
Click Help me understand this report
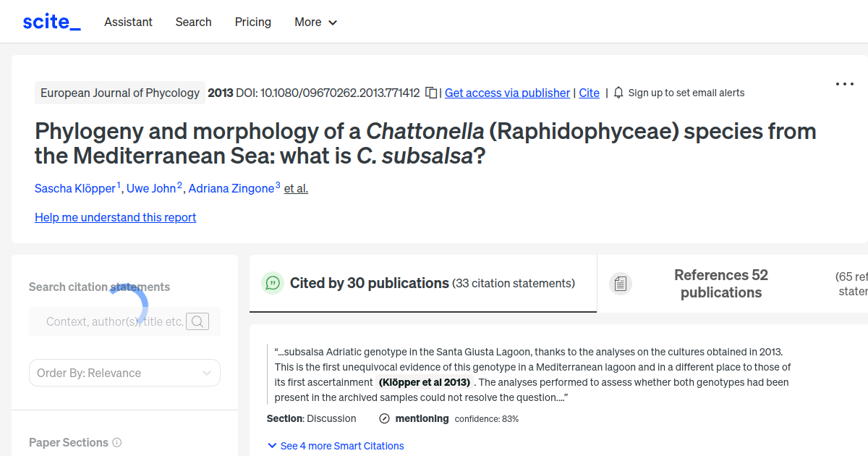click(x=115, y=217)
